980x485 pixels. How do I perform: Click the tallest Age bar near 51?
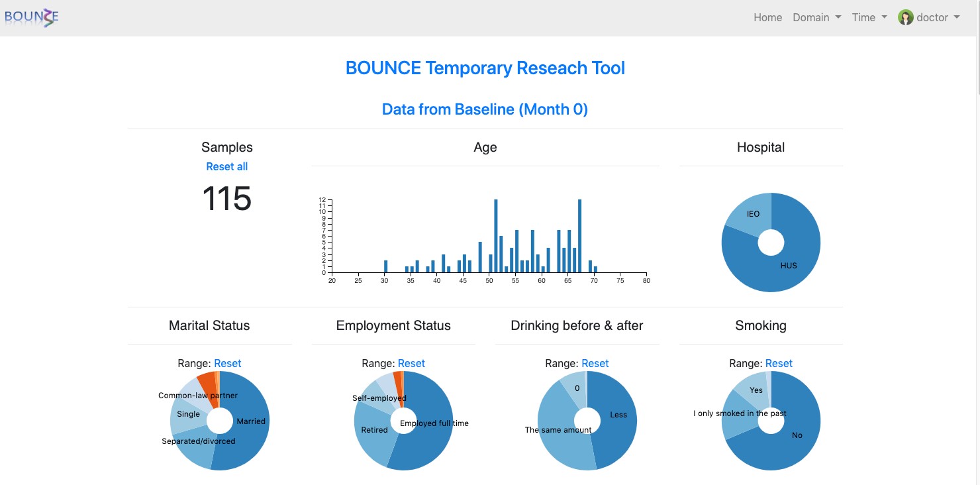(x=496, y=236)
